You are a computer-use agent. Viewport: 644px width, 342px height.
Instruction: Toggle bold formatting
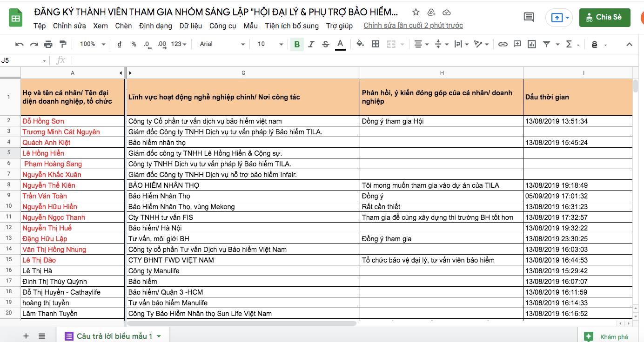[297, 44]
